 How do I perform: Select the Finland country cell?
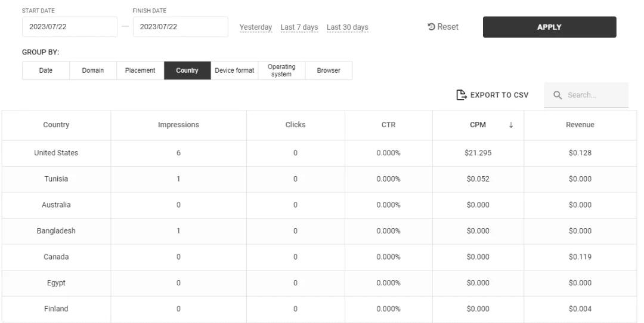tap(56, 308)
